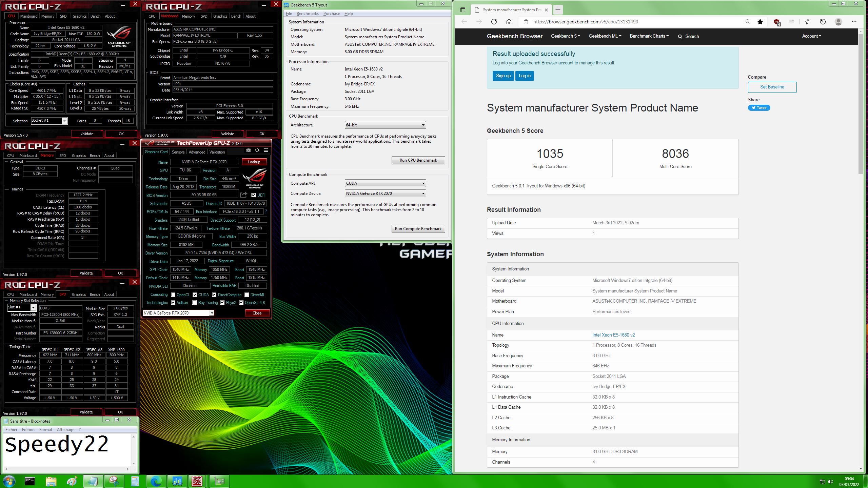Image resolution: width=868 pixels, height=488 pixels.
Task: Click Set Baseline button
Action: 772,87
